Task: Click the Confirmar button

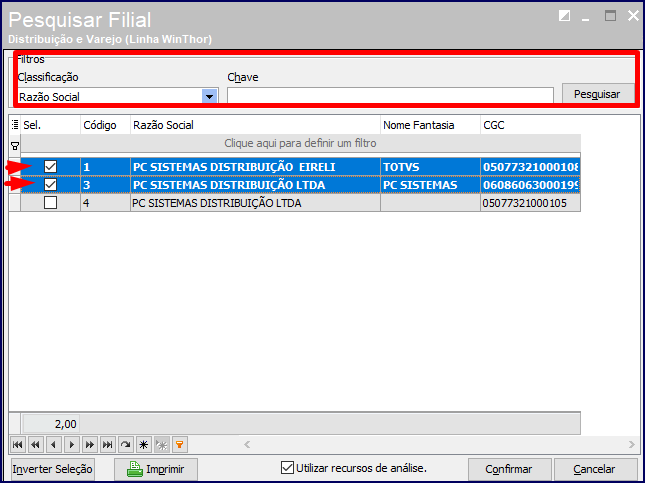Action: pos(510,469)
